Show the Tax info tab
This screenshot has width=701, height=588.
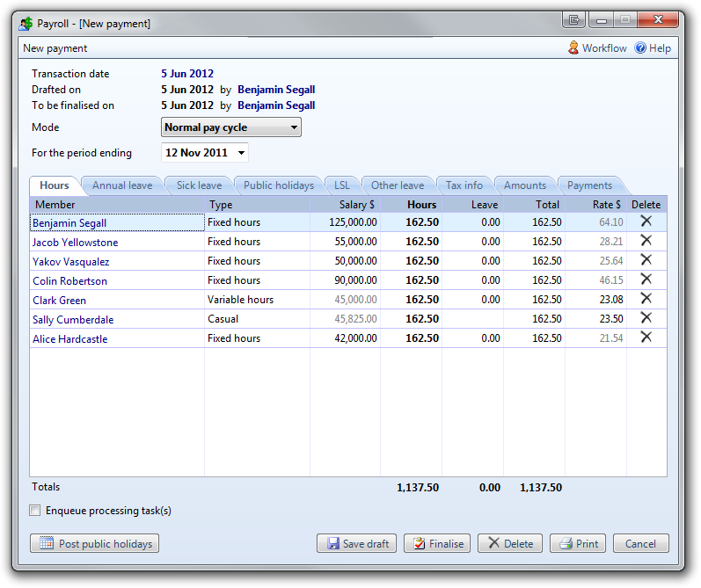coord(464,185)
